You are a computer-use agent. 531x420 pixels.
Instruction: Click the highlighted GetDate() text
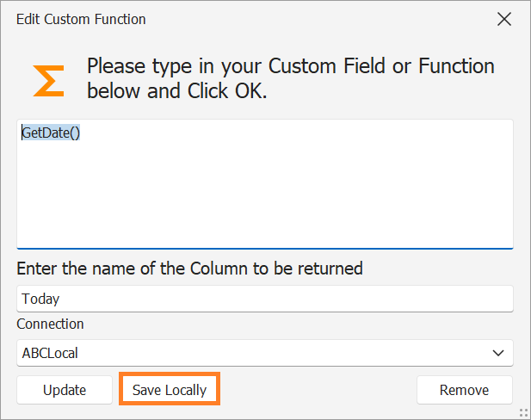[51, 133]
